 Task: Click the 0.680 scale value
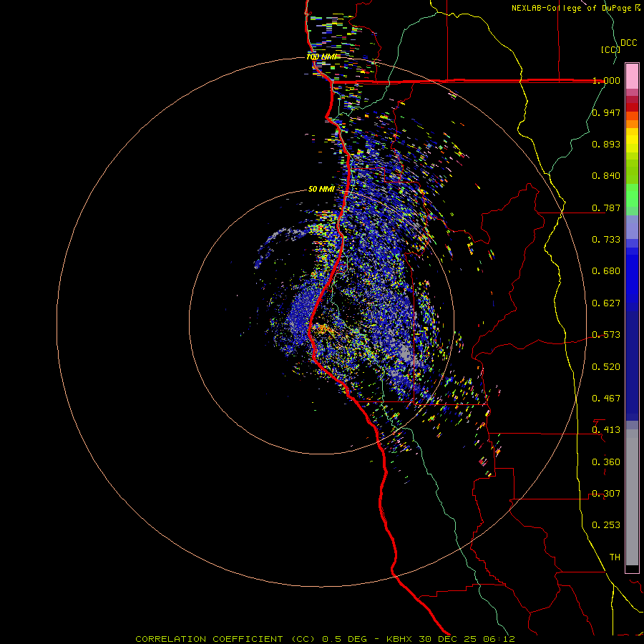[x=606, y=271]
